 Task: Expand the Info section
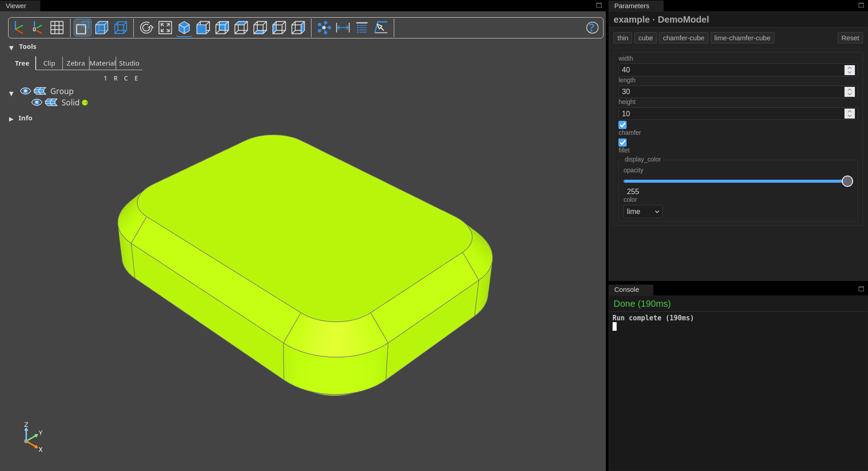coord(11,119)
